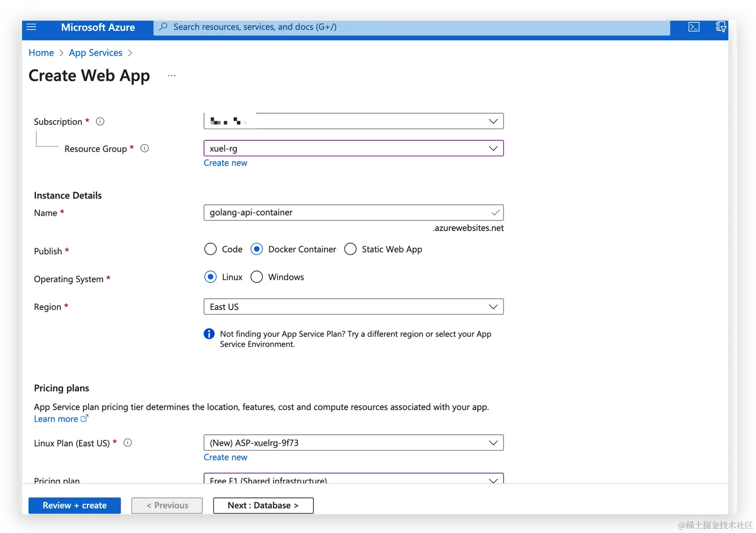Click the blue info icon about App Service Plan
This screenshot has width=756, height=533.
(x=209, y=334)
